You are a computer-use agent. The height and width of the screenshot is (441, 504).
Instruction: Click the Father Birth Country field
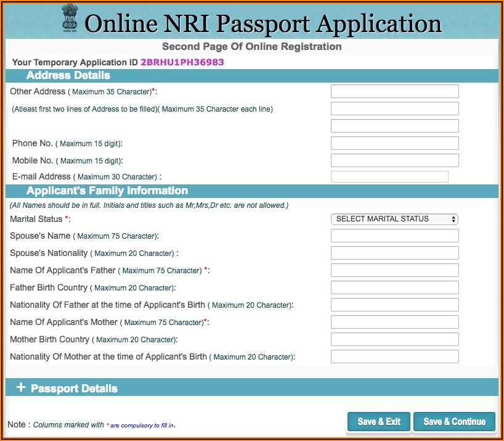tap(394, 287)
